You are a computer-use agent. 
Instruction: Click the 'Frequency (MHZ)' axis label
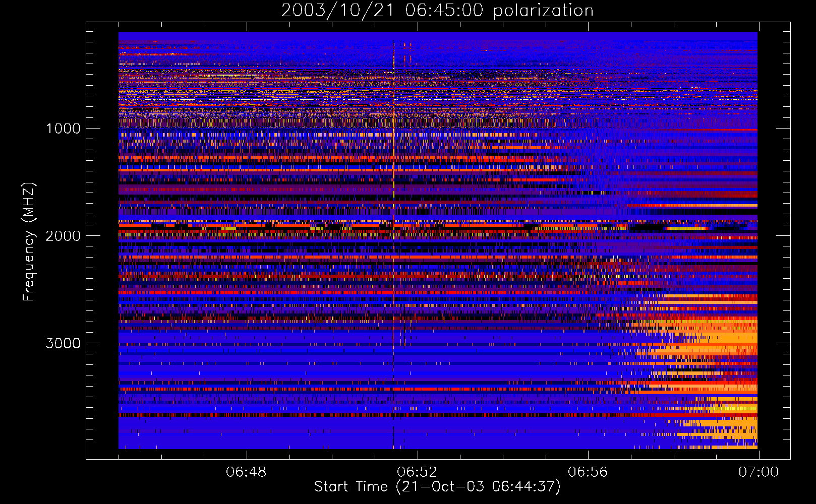click(29, 242)
